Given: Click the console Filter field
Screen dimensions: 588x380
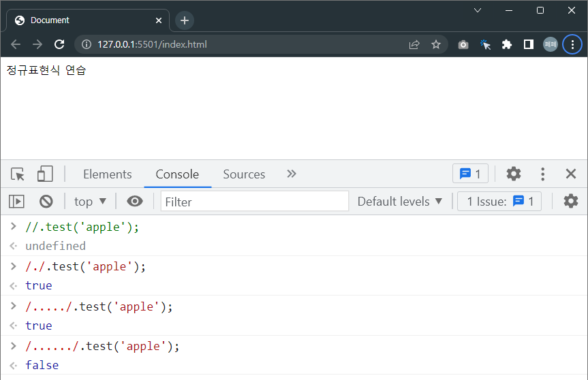Looking at the screenshot, I should (x=255, y=202).
